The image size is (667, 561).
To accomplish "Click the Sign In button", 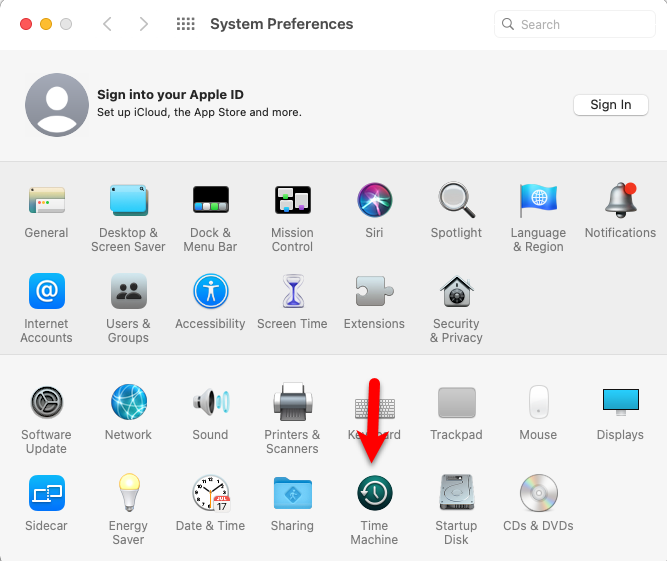I will [x=610, y=105].
